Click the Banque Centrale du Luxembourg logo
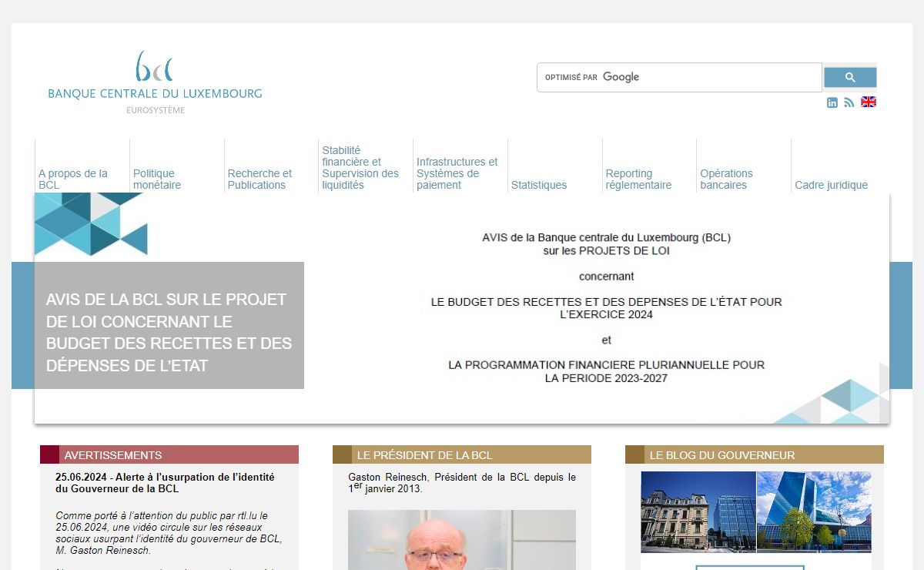Image resolution: width=924 pixels, height=570 pixels. (155, 82)
